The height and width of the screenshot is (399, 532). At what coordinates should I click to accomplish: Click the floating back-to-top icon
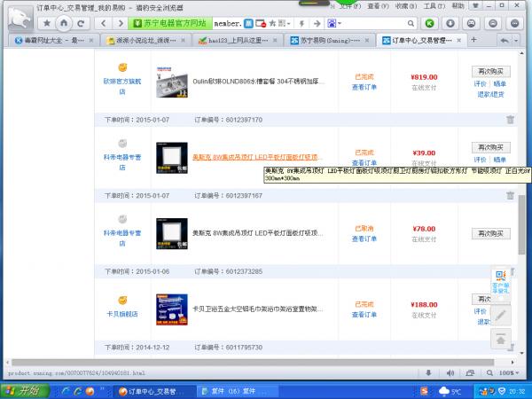tap(501, 340)
